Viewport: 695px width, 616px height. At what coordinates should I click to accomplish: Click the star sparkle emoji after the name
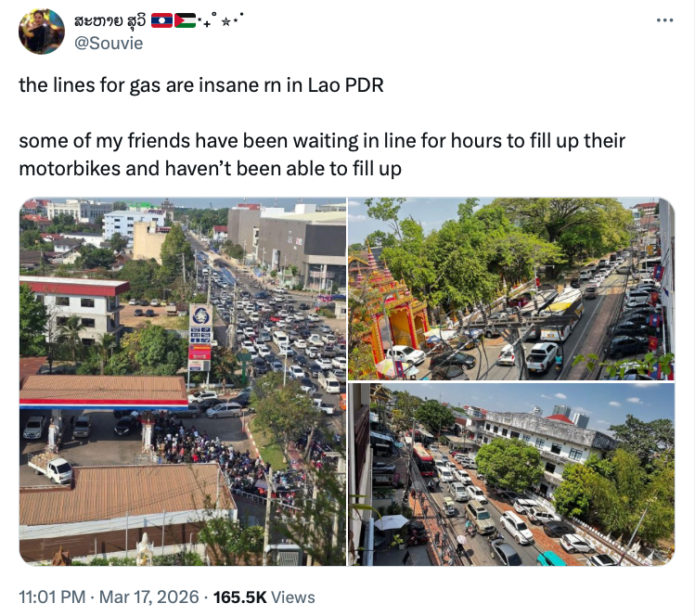pos(226,21)
